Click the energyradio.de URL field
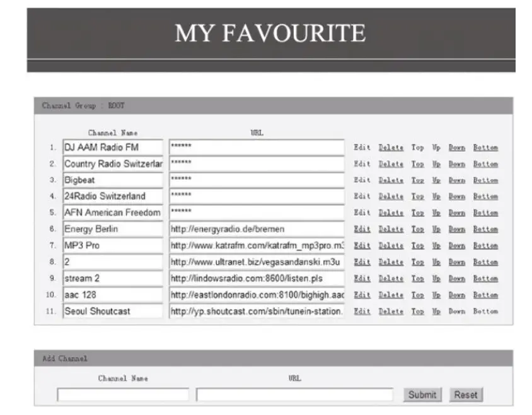Image resolution: width=532 pixels, height=415 pixels. coord(257,229)
